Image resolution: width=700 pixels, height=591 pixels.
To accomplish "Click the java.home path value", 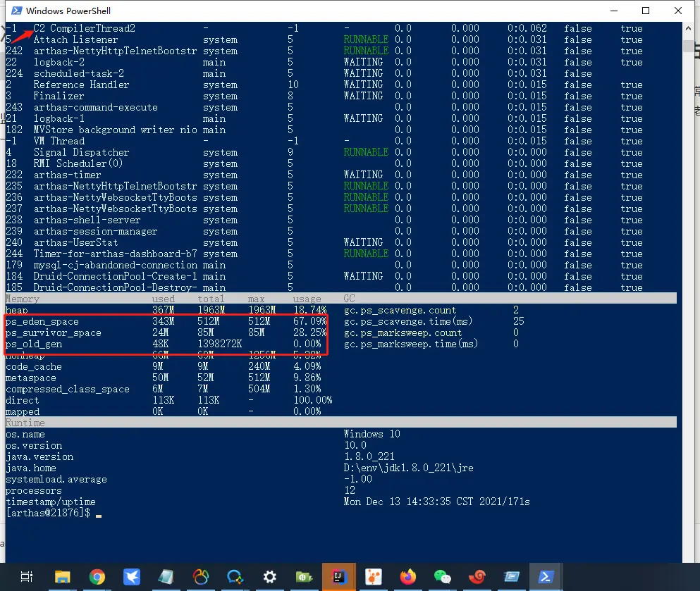I will pyautogui.click(x=408, y=468).
